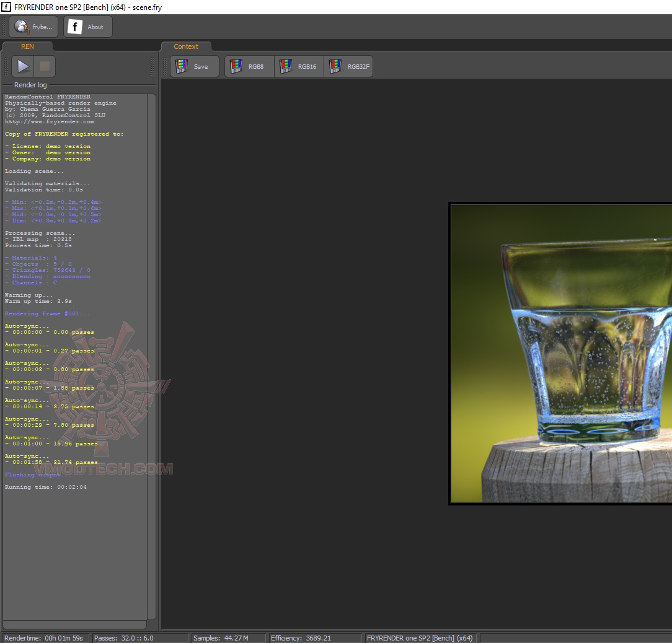Click the 'Render log' panel heading
This screenshot has height=643, width=672.
(x=30, y=85)
